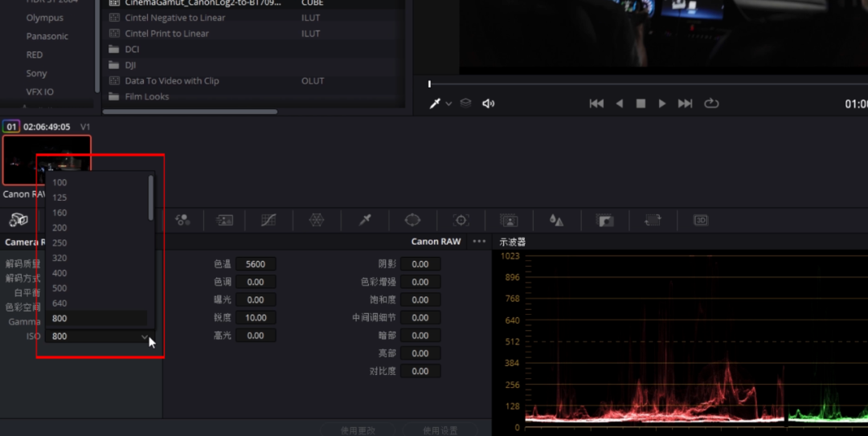Mute the viewer audio speaker icon
Image resolution: width=868 pixels, height=436 pixels.
[489, 104]
